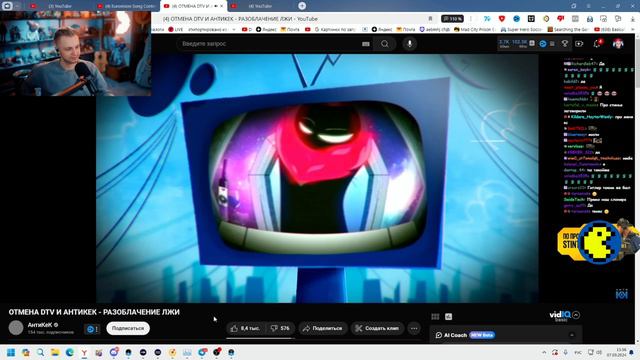The width and height of the screenshot is (640, 360).
Task: Bookmark this page with the address bar bookmark icon
Action: tap(430, 19)
